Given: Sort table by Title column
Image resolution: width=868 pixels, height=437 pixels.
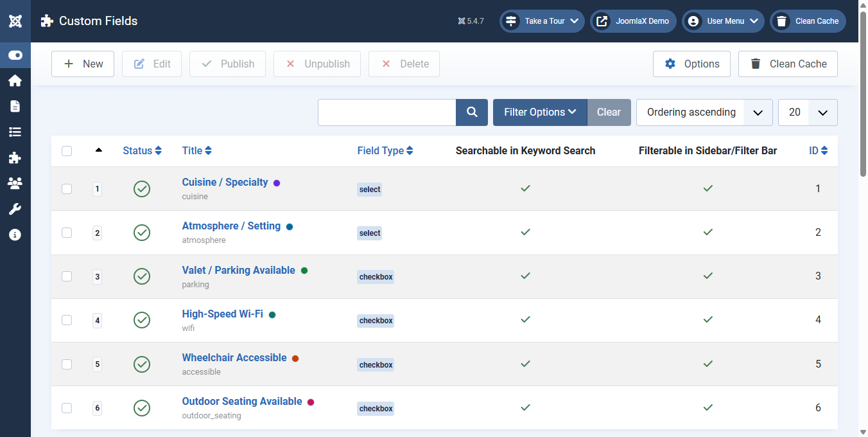Looking at the screenshot, I should (x=196, y=151).
